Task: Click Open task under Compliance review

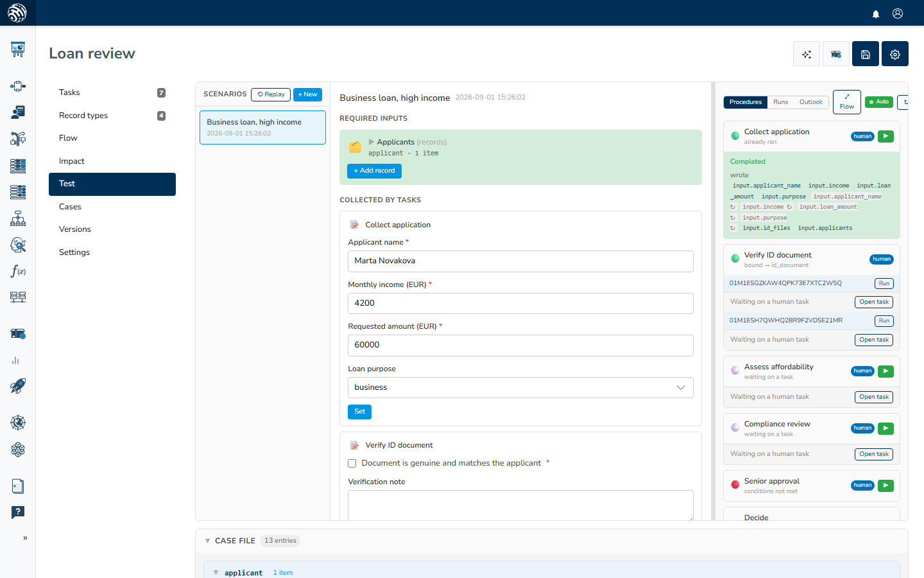Action: 874,454
